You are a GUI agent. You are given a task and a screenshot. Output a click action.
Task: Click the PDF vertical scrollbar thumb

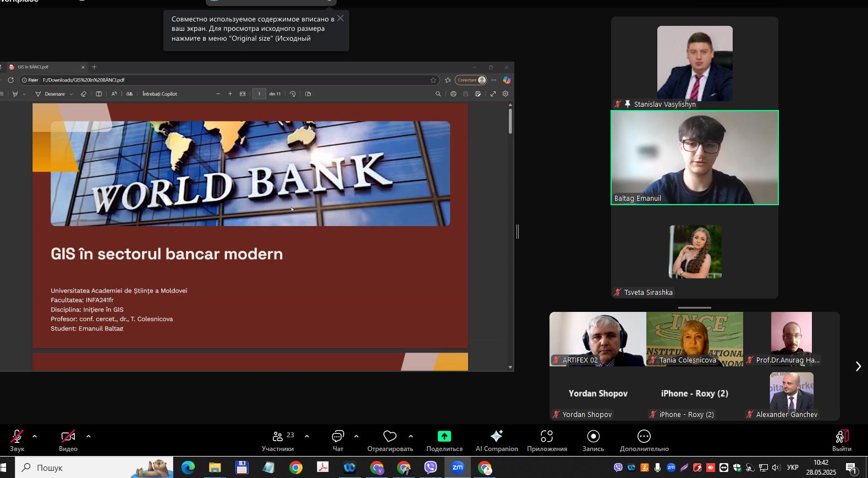pyautogui.click(x=510, y=121)
